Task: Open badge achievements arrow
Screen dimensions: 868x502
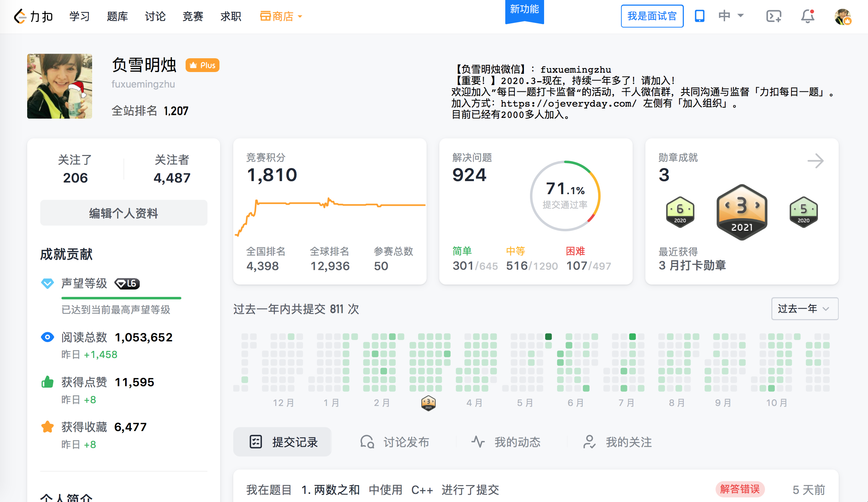Action: 815,161
